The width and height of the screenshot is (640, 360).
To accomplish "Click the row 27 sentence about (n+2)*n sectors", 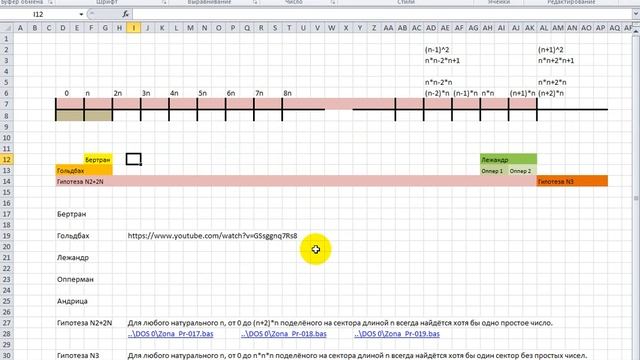I will click(340, 323).
